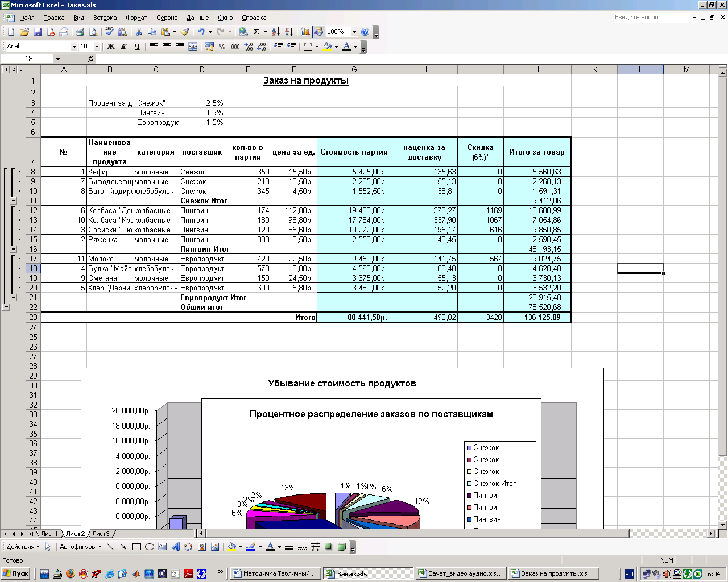Sort ascending with the A-Я icon

coord(275,32)
